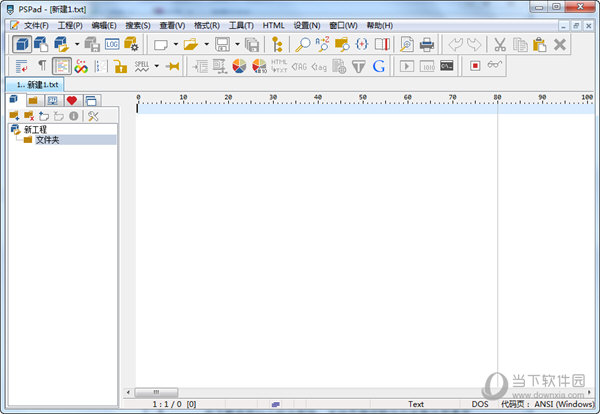Click remove folder icon with red X
This screenshot has width=600, height=414.
point(29,116)
